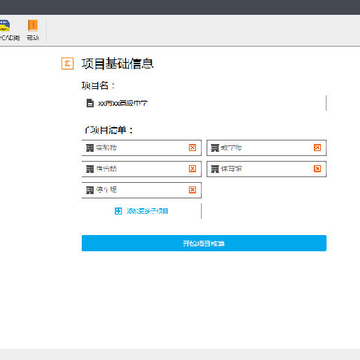Click the building icon of 停车场 row
The height and width of the screenshot is (360, 360).
[x=90, y=190]
